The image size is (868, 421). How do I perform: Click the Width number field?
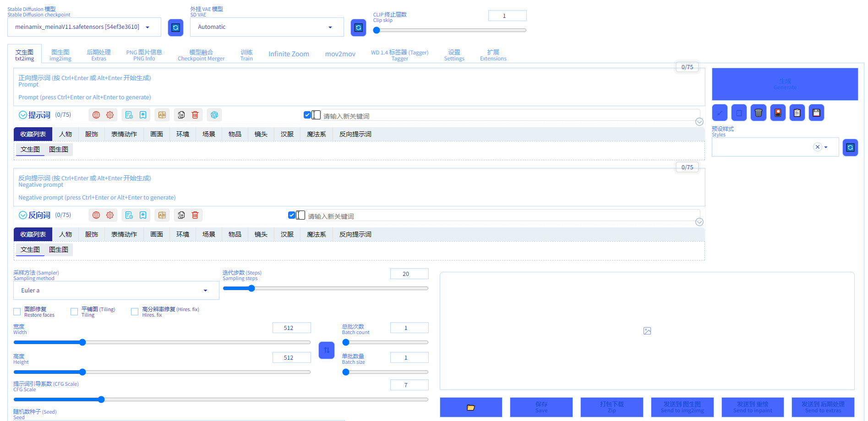pyautogui.click(x=291, y=328)
